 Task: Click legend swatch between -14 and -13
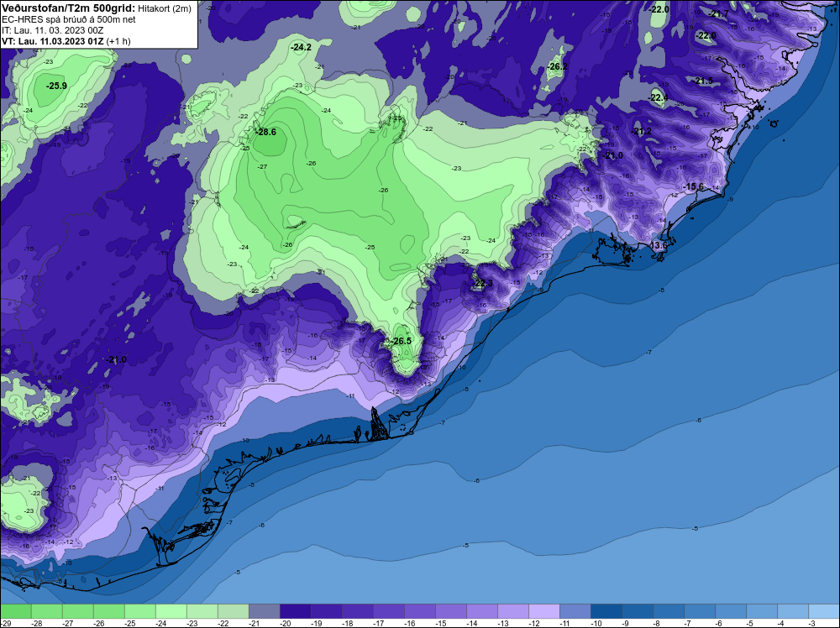click(482, 611)
